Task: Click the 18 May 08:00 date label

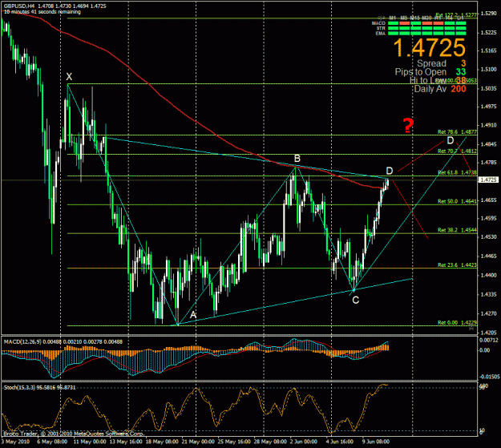Action: tap(162, 442)
